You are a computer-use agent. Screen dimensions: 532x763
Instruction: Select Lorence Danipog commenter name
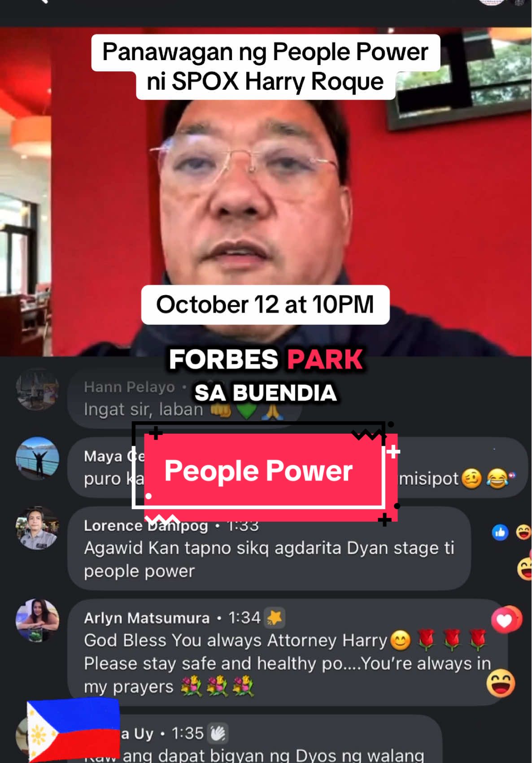pyautogui.click(x=146, y=525)
